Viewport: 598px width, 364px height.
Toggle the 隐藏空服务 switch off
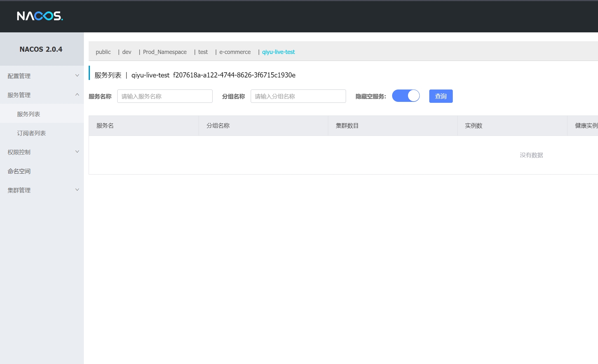[x=406, y=96]
